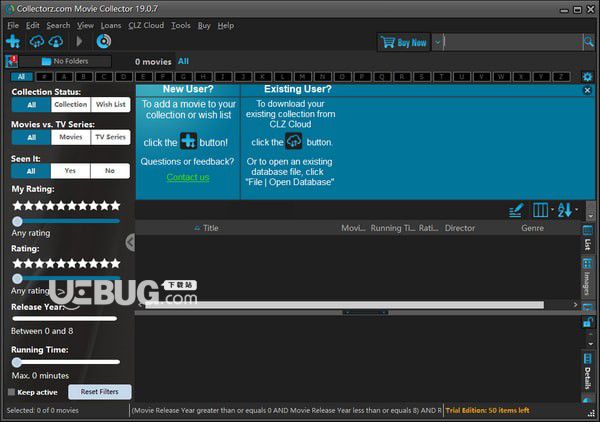The image size is (600, 422).
Task: Open the CLZ Cloud menu
Action: (x=146, y=26)
